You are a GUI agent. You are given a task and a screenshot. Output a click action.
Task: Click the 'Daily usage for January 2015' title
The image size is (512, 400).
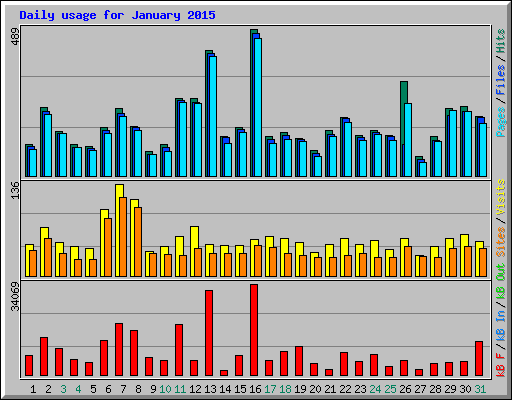[117, 15]
